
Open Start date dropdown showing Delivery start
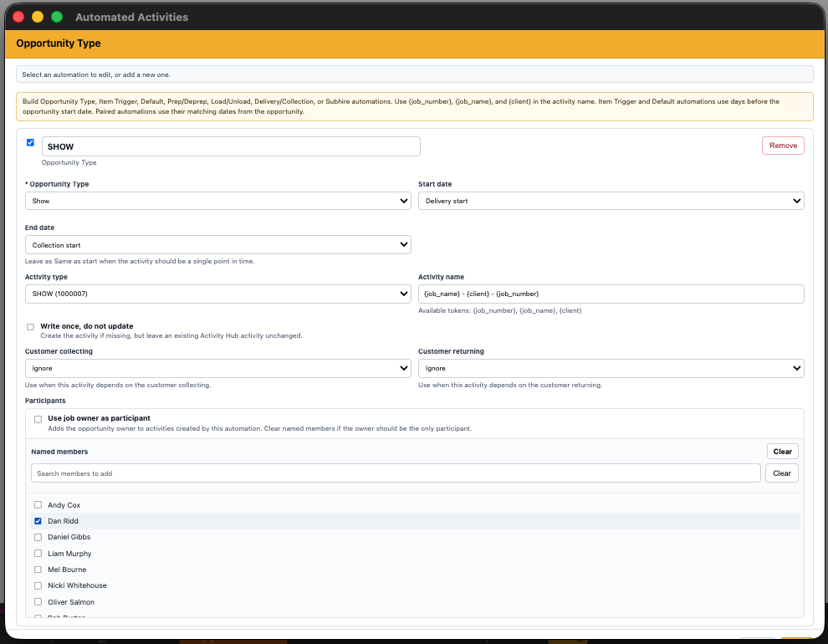tap(611, 201)
